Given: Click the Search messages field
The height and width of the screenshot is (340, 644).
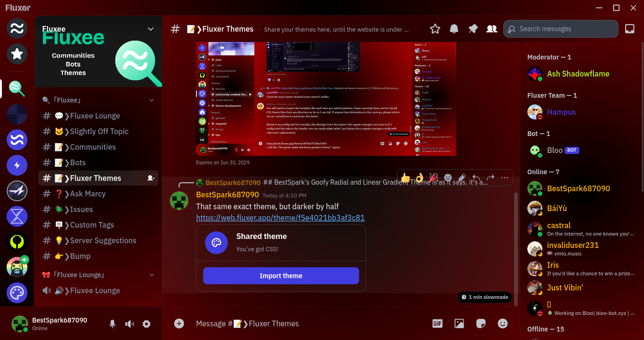Looking at the screenshot, I should (561, 29).
